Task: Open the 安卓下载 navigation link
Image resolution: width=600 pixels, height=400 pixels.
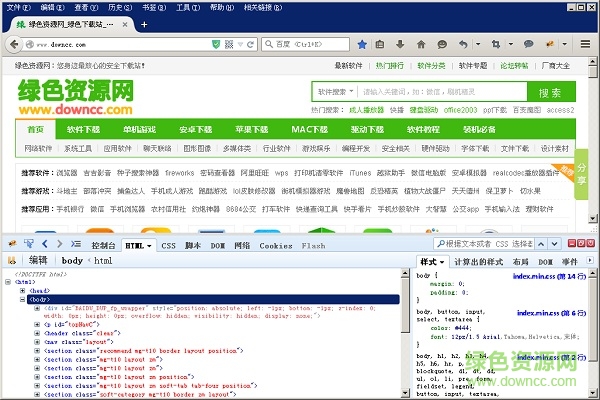Action: coord(196,129)
